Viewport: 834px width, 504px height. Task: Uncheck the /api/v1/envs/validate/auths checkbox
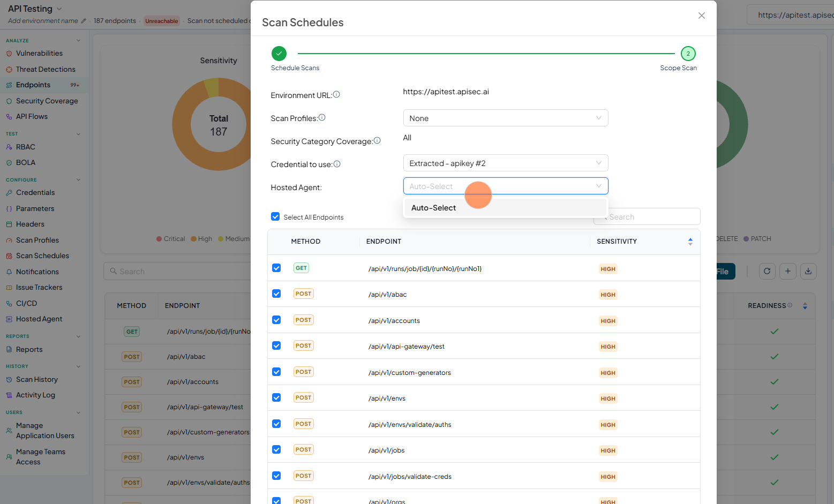pos(276,424)
